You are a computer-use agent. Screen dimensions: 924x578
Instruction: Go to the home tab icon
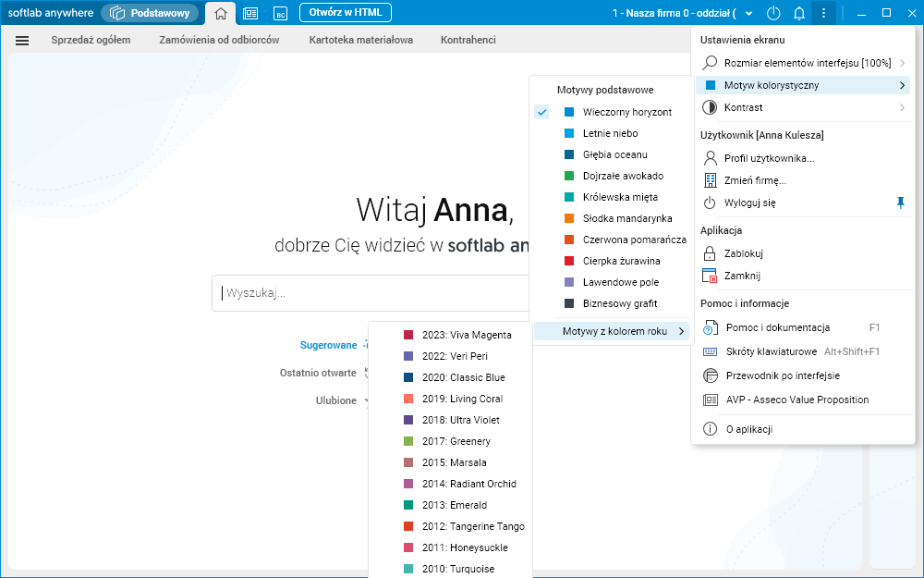click(x=221, y=13)
